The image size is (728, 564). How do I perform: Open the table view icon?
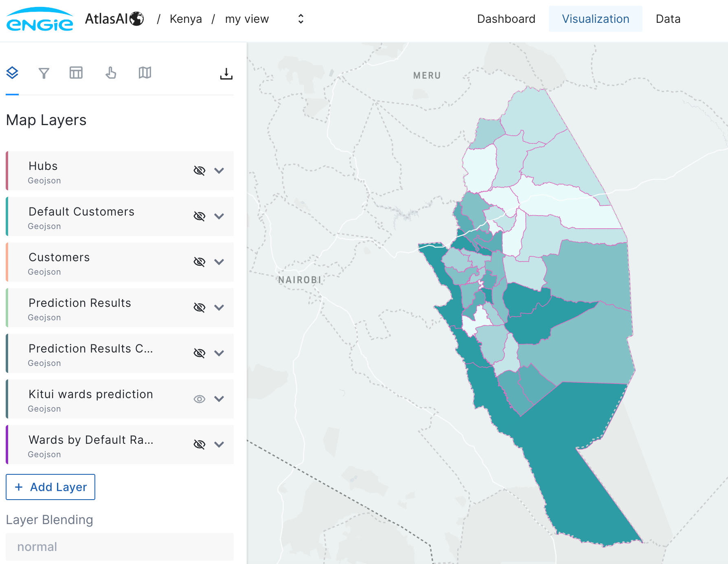point(76,73)
